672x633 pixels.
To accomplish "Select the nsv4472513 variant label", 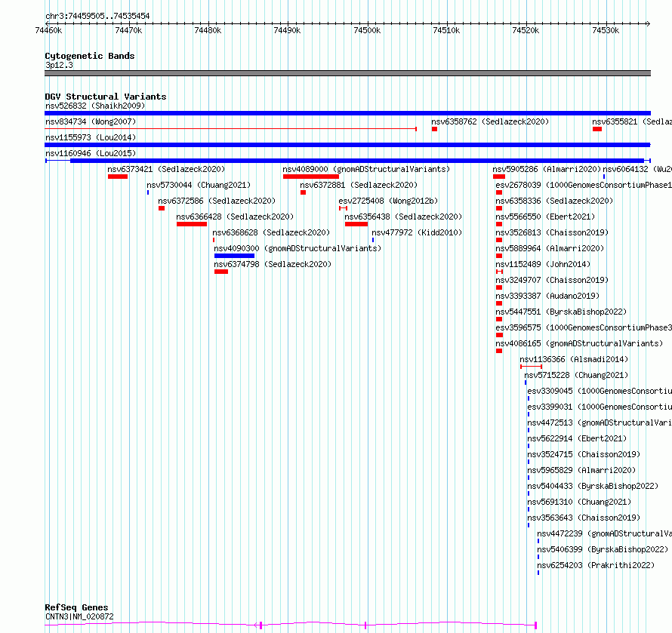I will tap(600, 423).
